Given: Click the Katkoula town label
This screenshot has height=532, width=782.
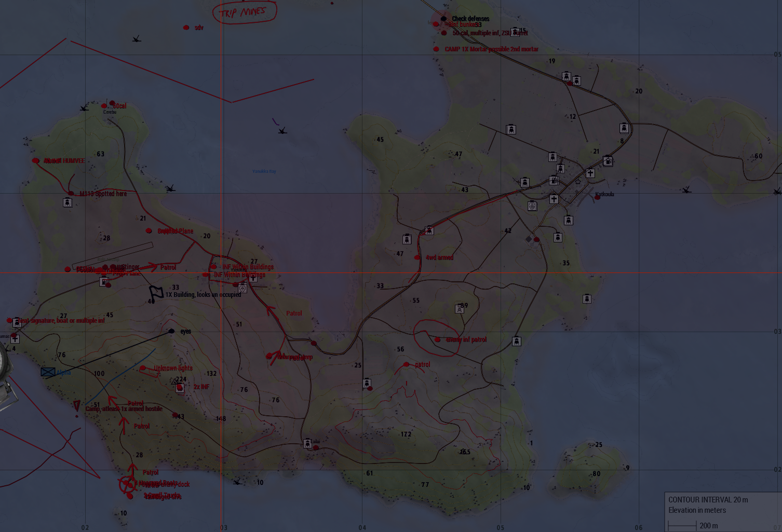Looking at the screenshot, I should [x=604, y=194].
